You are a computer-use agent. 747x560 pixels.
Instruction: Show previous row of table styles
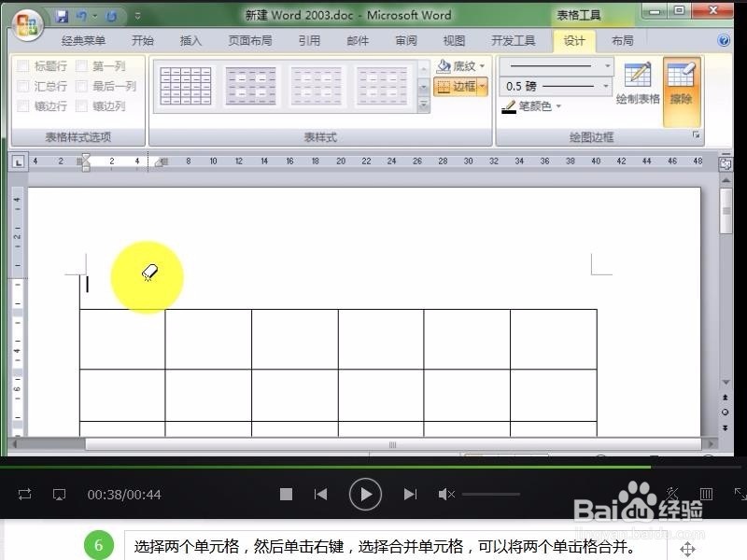pyautogui.click(x=424, y=69)
